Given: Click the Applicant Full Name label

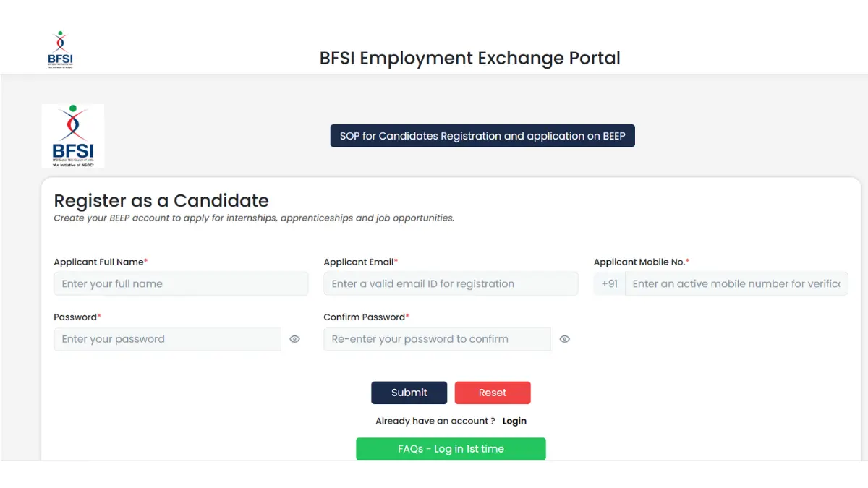Looking at the screenshot, I should click(99, 262).
